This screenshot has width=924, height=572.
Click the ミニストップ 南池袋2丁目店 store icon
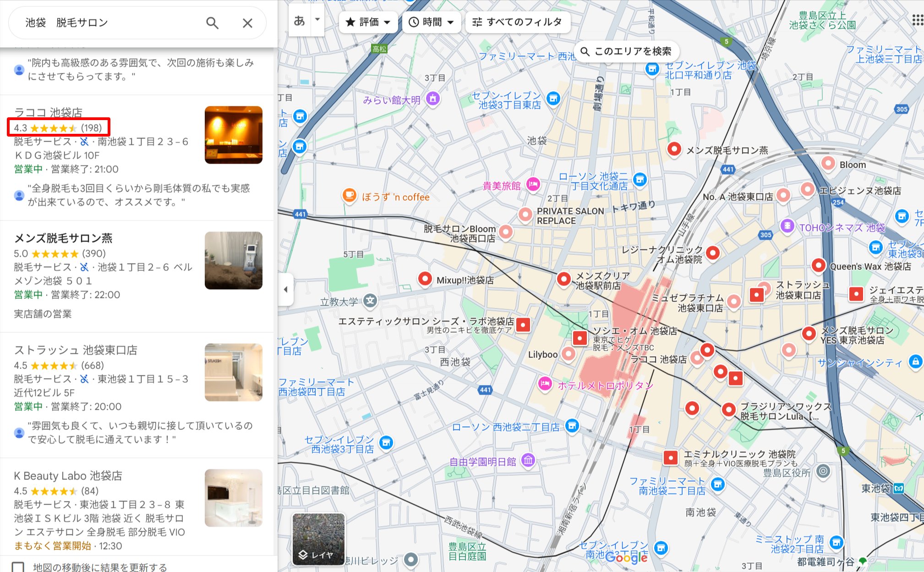click(837, 542)
